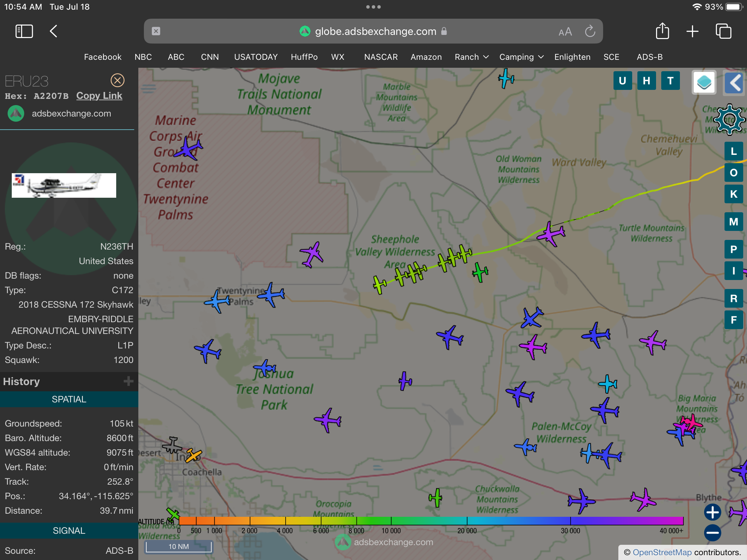Select the purple aircraft over Blythe highway
Viewport: 747px width, 560px height.
point(643,500)
